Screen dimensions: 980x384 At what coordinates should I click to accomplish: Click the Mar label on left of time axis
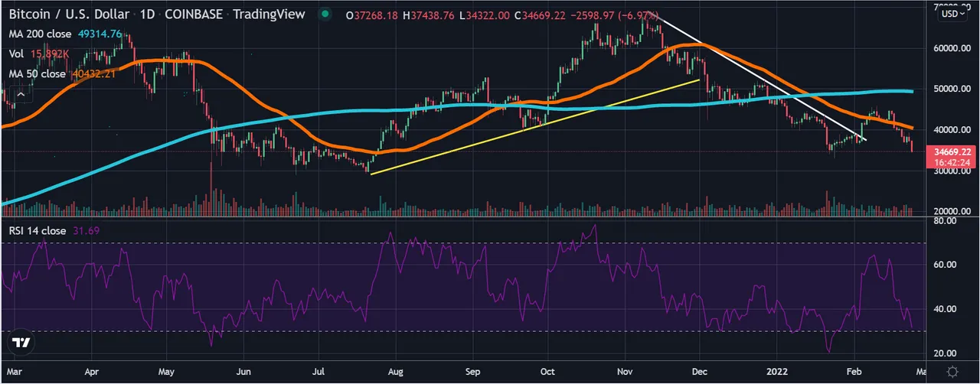point(12,371)
